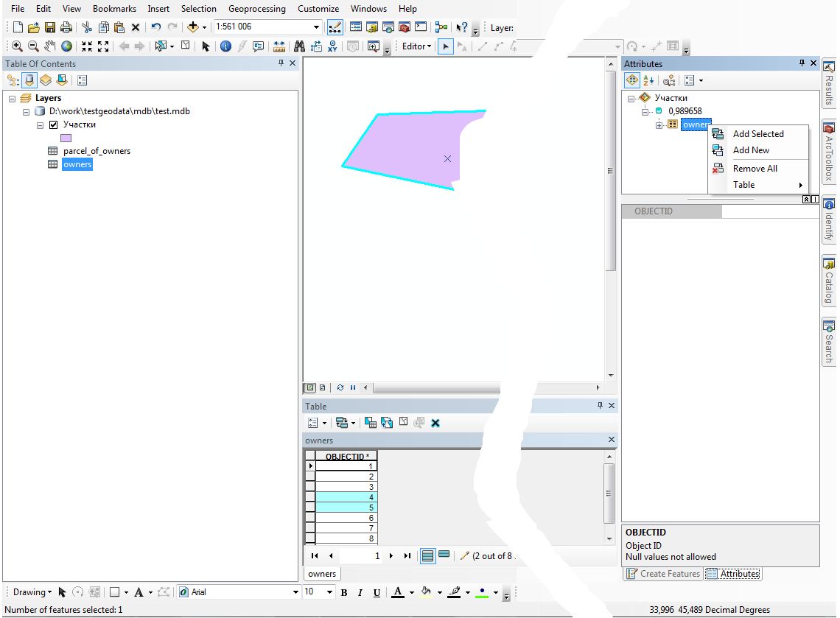The height and width of the screenshot is (618, 840).
Task: Collapse the Layers group in Table Of Contents
Action: click(x=13, y=98)
